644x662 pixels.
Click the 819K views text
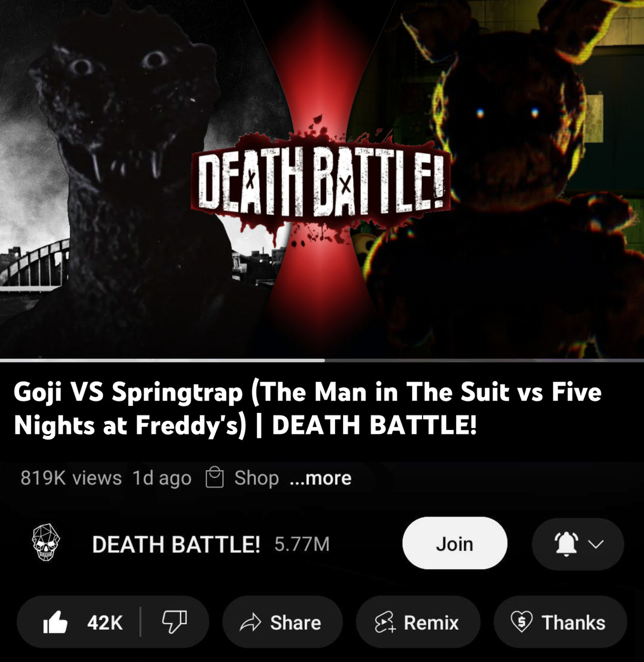coord(71,478)
